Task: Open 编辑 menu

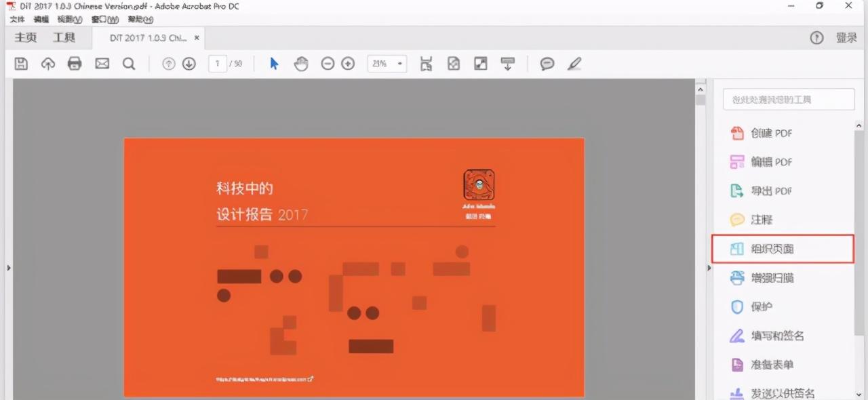Action: [41, 20]
